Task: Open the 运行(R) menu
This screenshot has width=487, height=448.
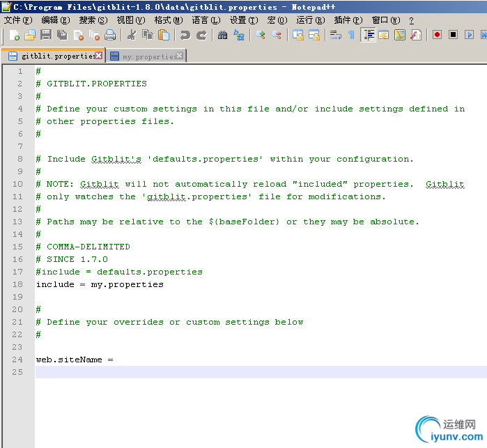Action: point(311,20)
